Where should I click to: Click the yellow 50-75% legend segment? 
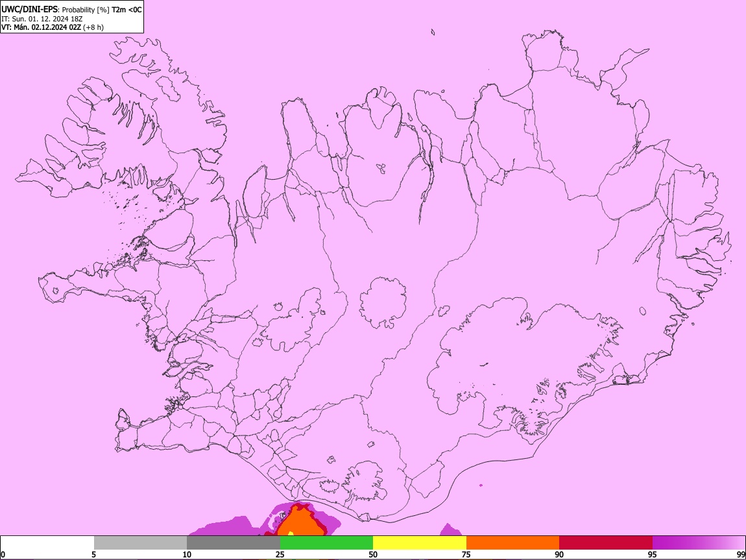click(420, 543)
